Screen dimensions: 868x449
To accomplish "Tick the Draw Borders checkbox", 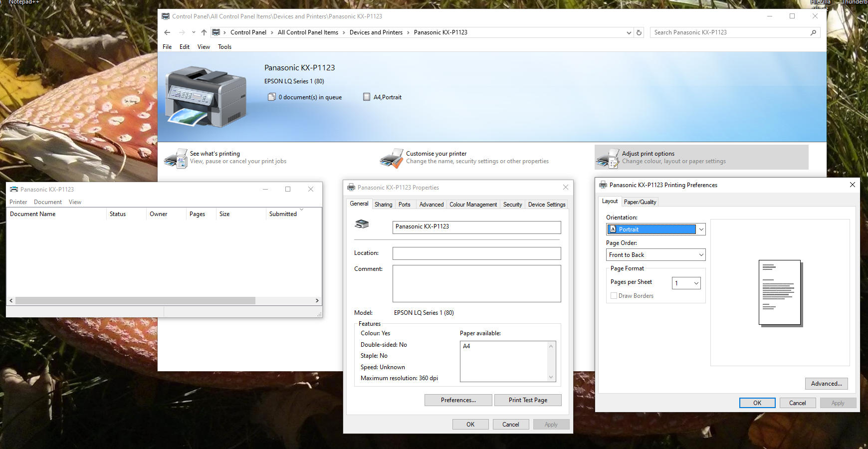I will coord(614,296).
